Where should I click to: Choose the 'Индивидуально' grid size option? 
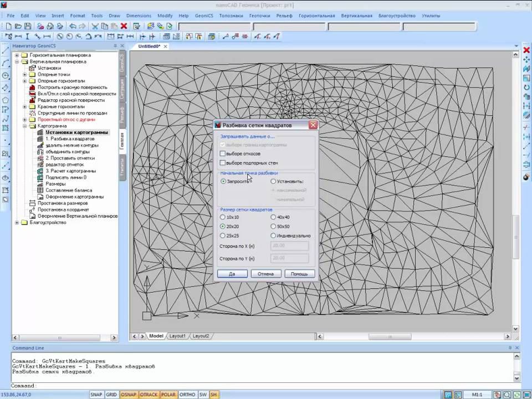tap(273, 236)
